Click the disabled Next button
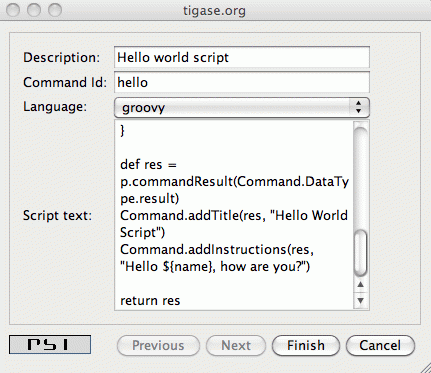431x373 pixels. click(x=236, y=345)
